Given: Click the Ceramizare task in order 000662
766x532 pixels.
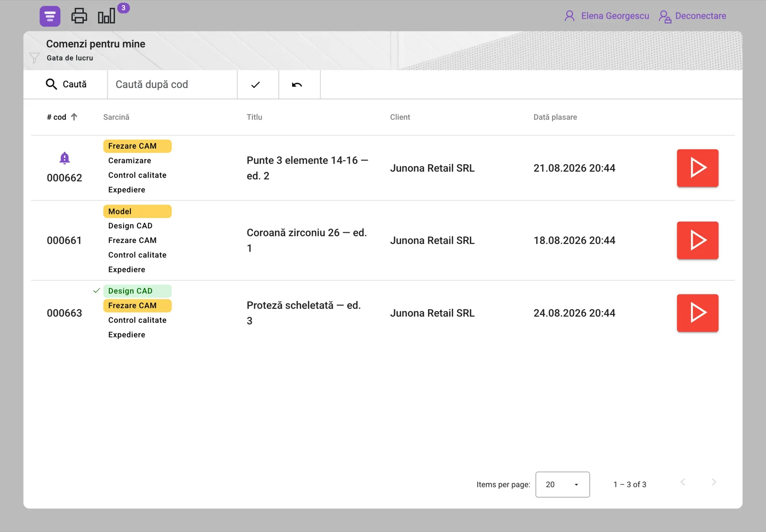Looking at the screenshot, I should point(130,161).
